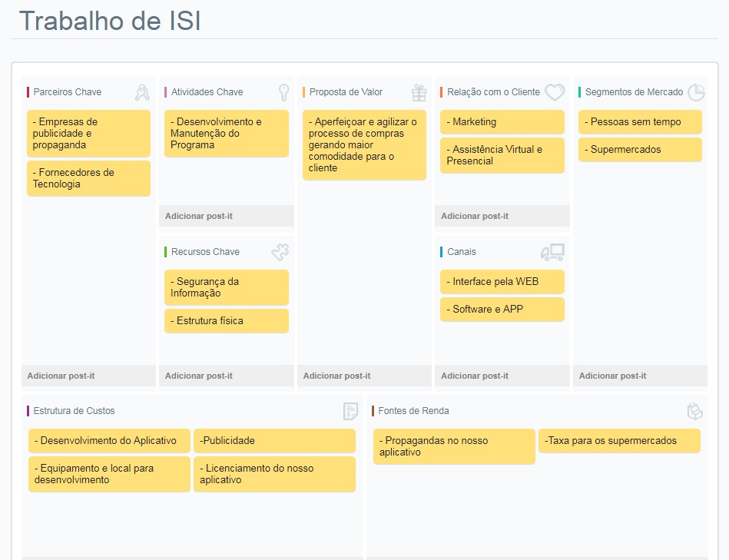
Task: Select the 'Fornecedores de Tecnologia' post-it
Action: tap(88, 178)
